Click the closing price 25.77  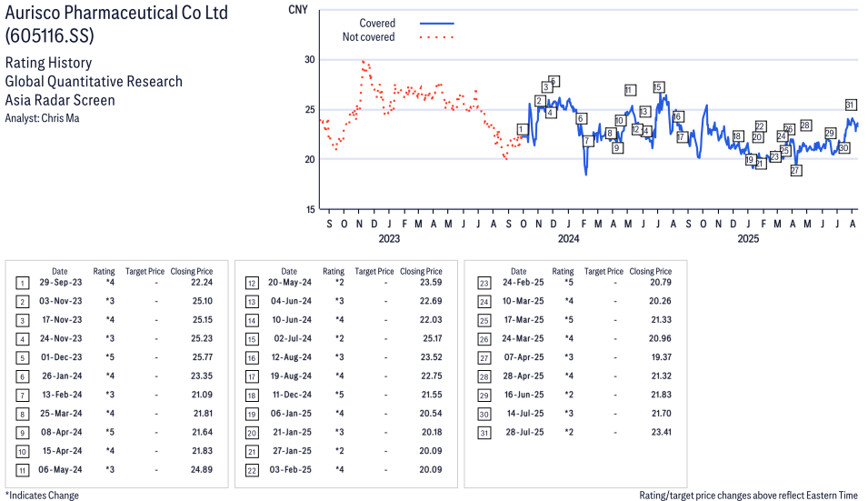(203, 357)
